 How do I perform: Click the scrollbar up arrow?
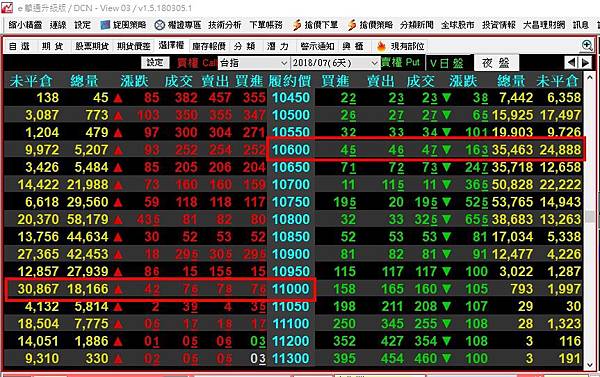click(x=590, y=78)
